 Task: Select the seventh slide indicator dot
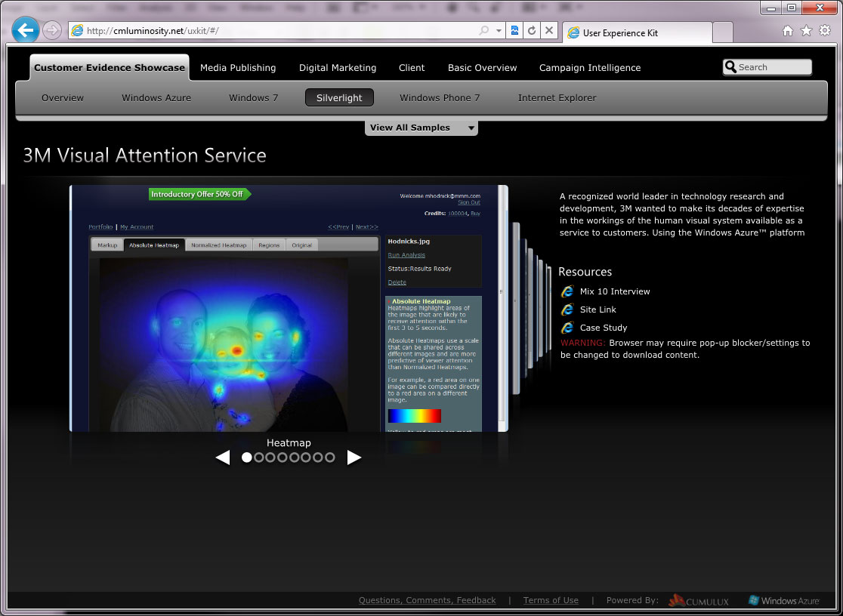coord(318,457)
